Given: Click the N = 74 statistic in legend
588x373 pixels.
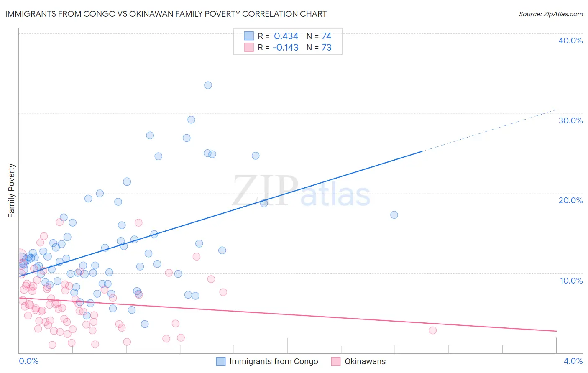Looking at the screenshot, I should click(x=319, y=36).
